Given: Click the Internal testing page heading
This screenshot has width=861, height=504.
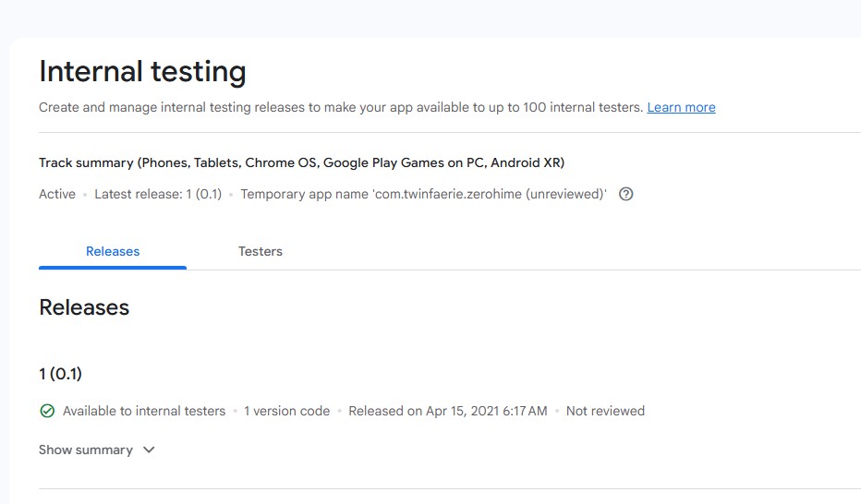Looking at the screenshot, I should (x=142, y=72).
